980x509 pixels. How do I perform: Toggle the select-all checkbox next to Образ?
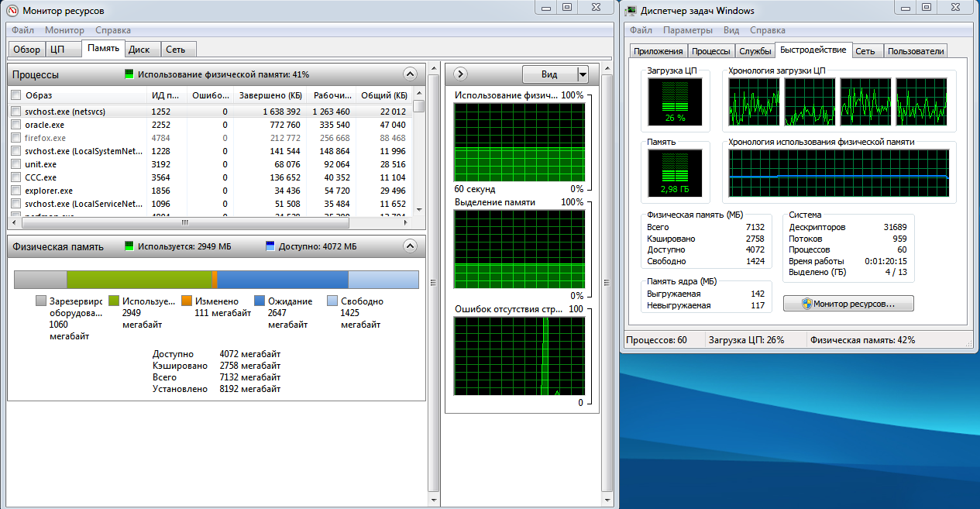point(15,95)
